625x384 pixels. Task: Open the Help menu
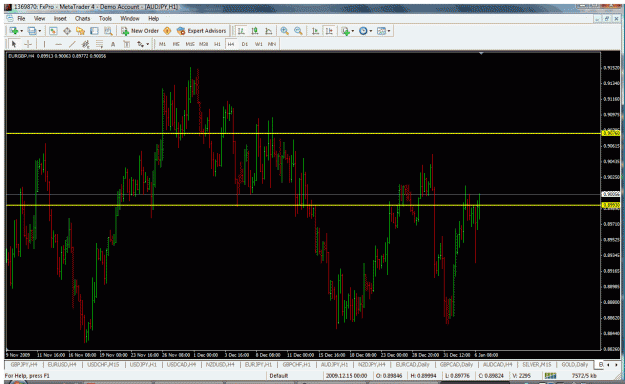[153, 19]
